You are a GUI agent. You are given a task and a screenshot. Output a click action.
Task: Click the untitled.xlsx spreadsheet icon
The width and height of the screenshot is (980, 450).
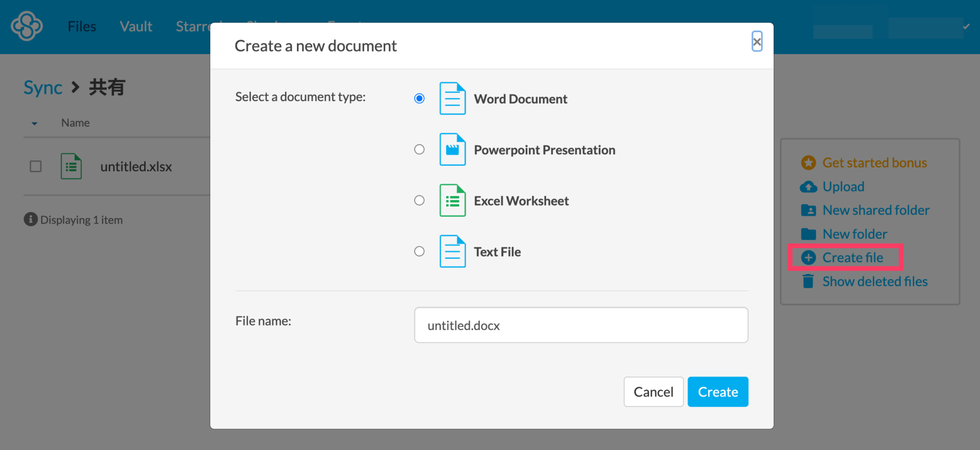coord(71,166)
